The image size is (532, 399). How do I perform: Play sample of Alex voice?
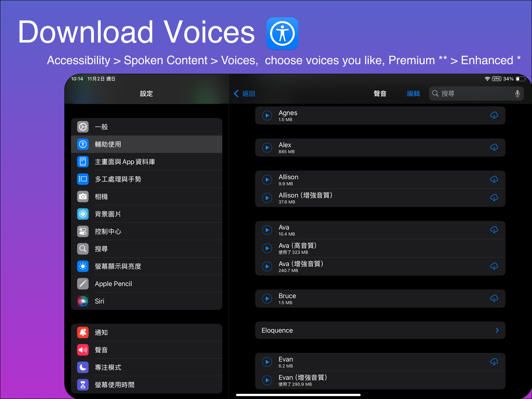tap(267, 147)
